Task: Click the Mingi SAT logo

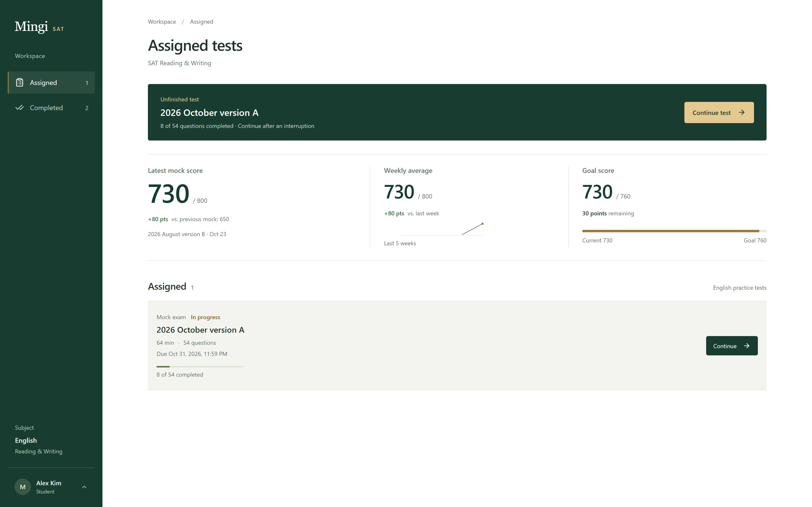Action: 39,27
